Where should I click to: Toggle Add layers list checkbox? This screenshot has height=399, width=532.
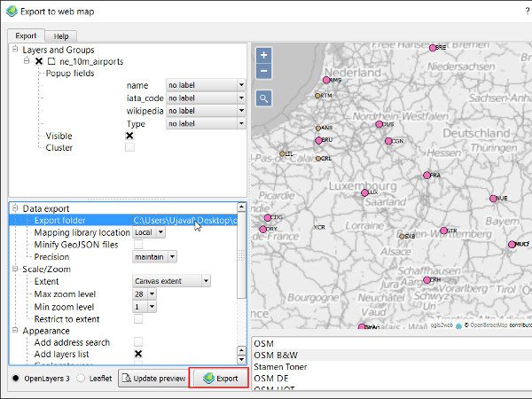[138, 354]
